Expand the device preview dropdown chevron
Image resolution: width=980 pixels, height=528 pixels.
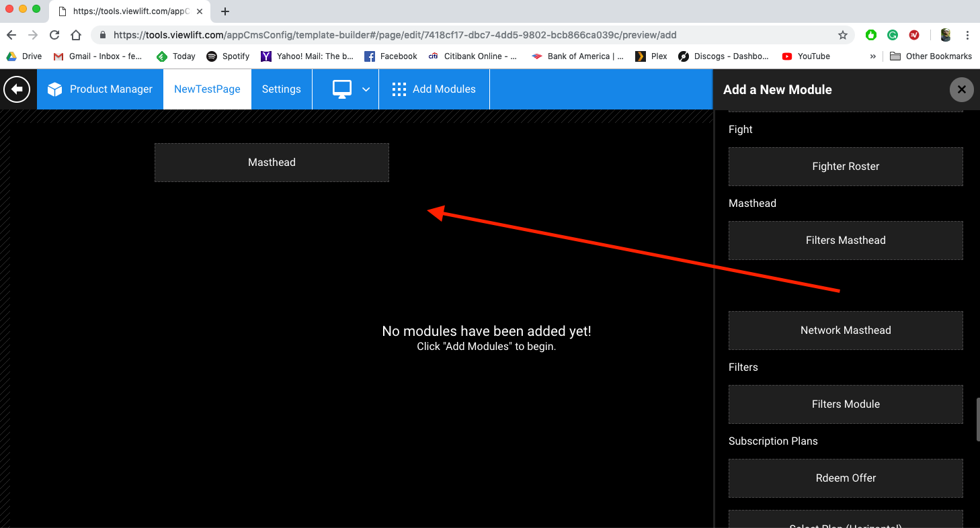[x=366, y=89]
